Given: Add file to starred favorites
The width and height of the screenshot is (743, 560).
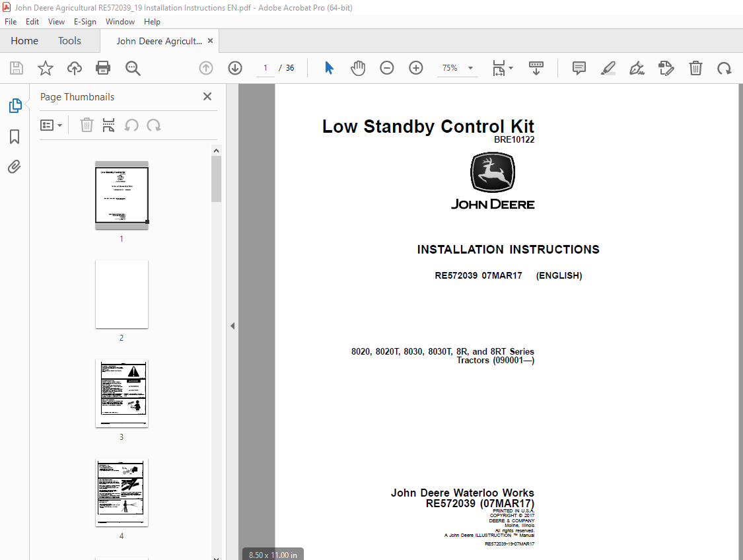Looking at the screenshot, I should 46,68.
